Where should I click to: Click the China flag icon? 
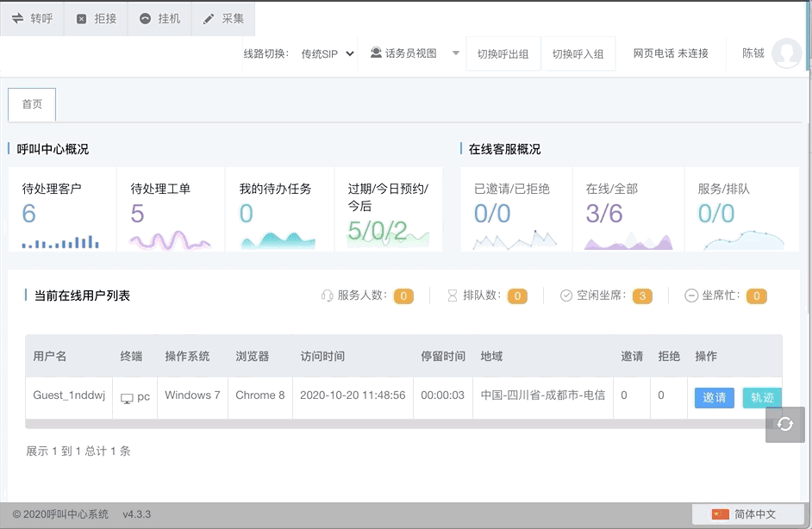721,514
